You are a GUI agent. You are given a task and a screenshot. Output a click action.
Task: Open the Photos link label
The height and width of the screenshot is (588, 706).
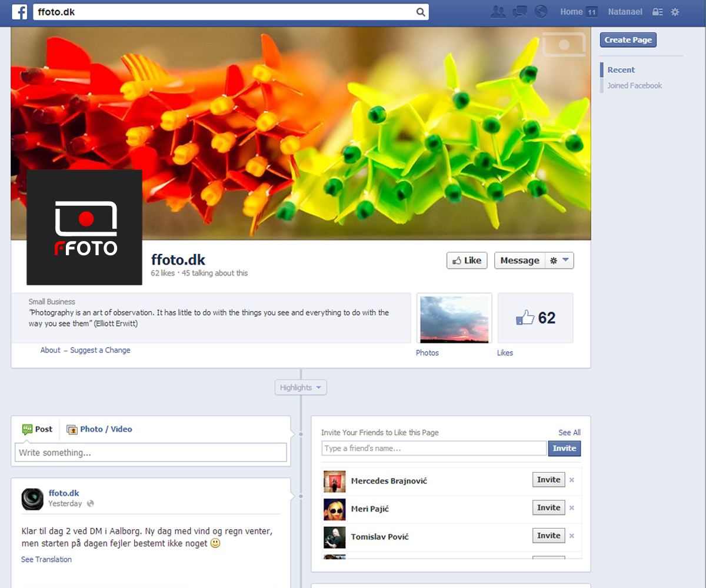click(427, 353)
